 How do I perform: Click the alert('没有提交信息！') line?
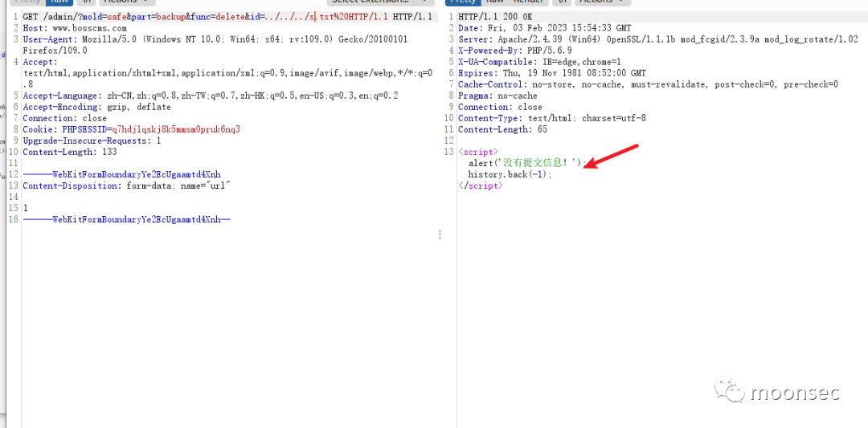[x=527, y=163]
